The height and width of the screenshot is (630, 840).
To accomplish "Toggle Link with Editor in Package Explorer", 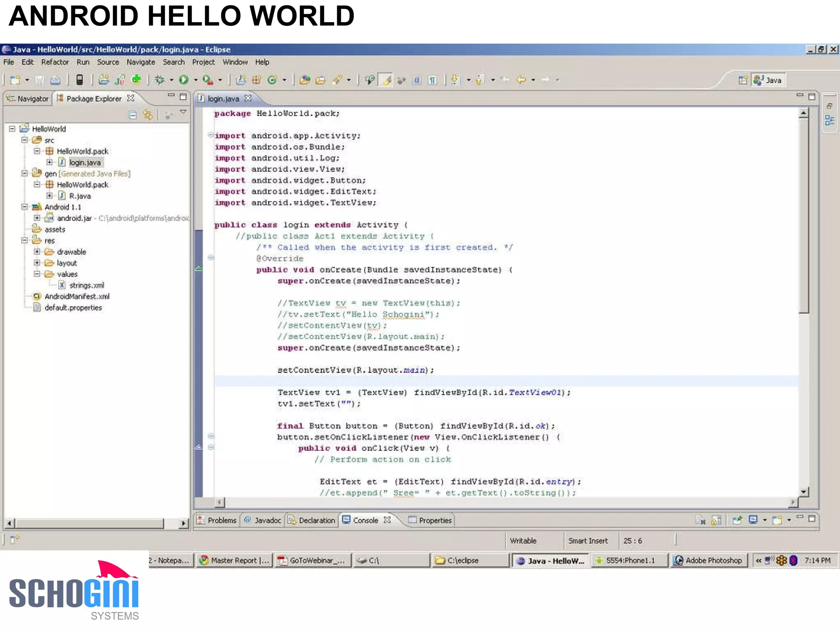I will (148, 115).
